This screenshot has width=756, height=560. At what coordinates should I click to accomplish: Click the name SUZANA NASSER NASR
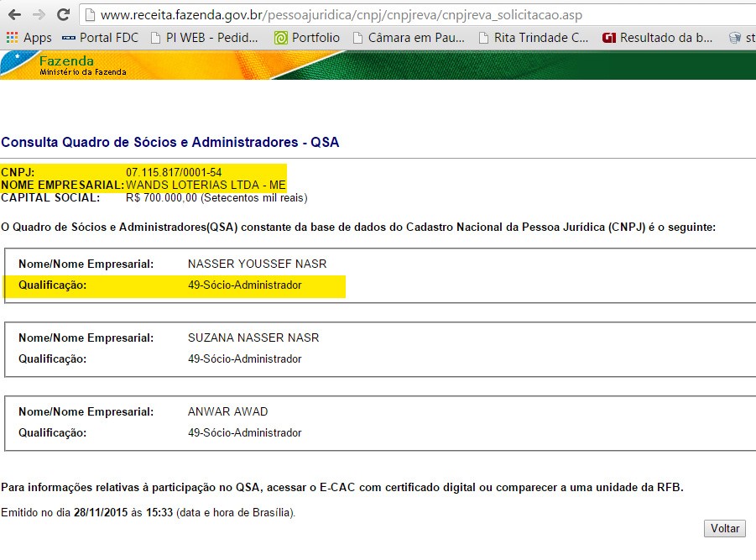(253, 338)
